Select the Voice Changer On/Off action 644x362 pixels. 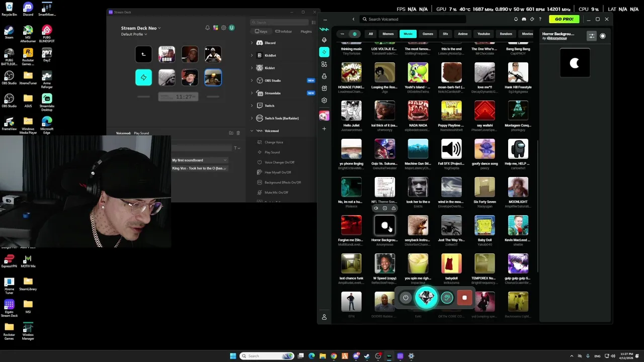279,162
